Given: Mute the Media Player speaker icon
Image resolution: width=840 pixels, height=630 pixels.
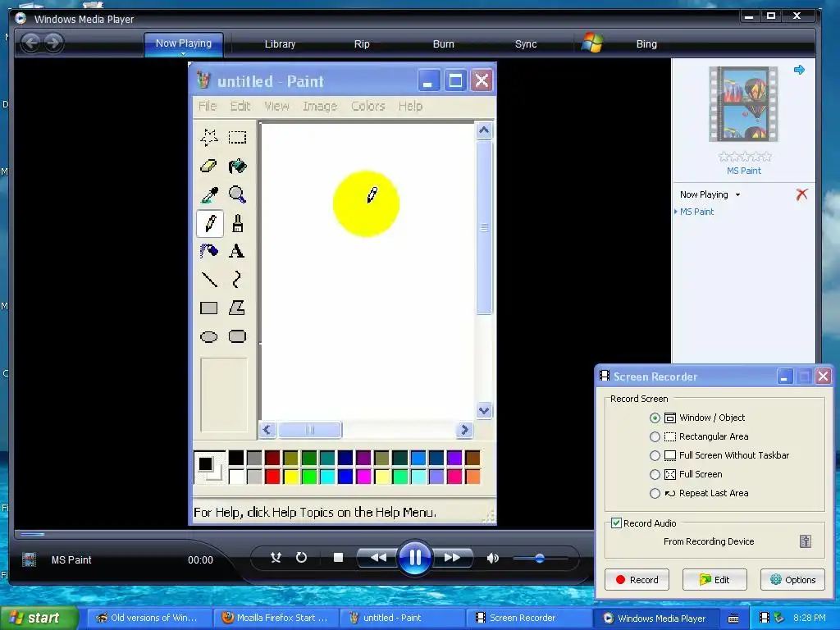Looking at the screenshot, I should tap(492, 558).
